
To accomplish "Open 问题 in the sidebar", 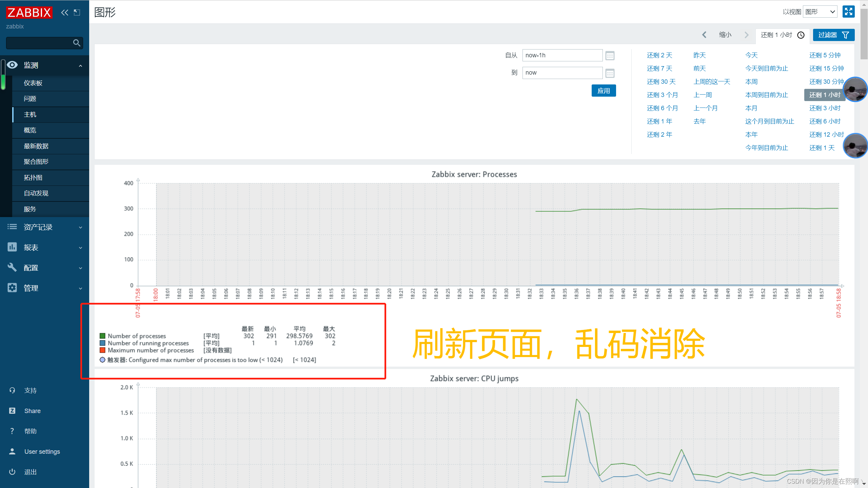I will coord(51,99).
